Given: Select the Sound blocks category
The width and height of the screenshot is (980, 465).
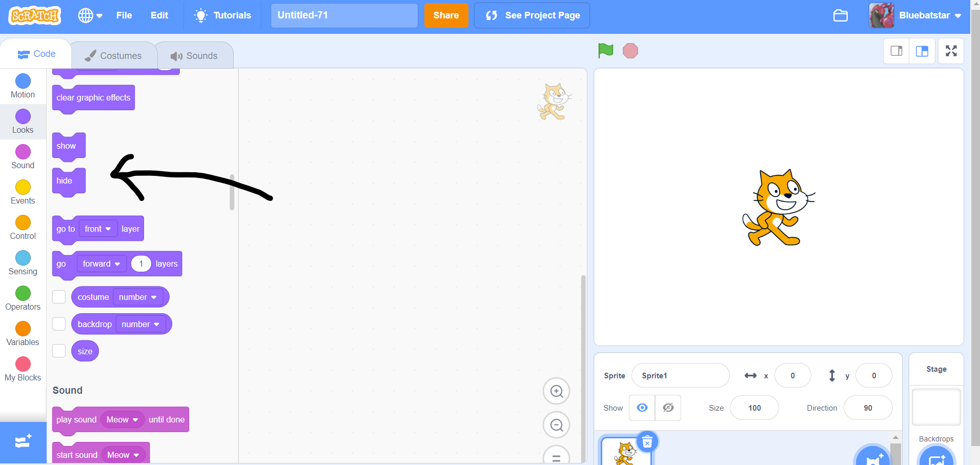Looking at the screenshot, I should [23, 156].
